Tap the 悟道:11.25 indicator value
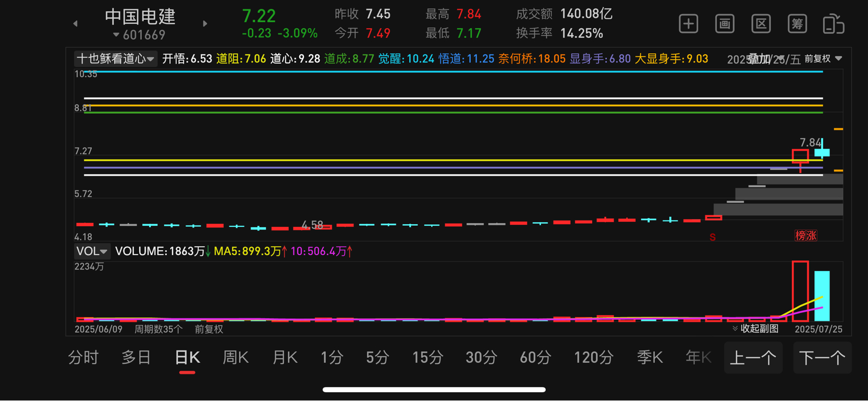Viewport: 868px width, 401px height. click(466, 58)
